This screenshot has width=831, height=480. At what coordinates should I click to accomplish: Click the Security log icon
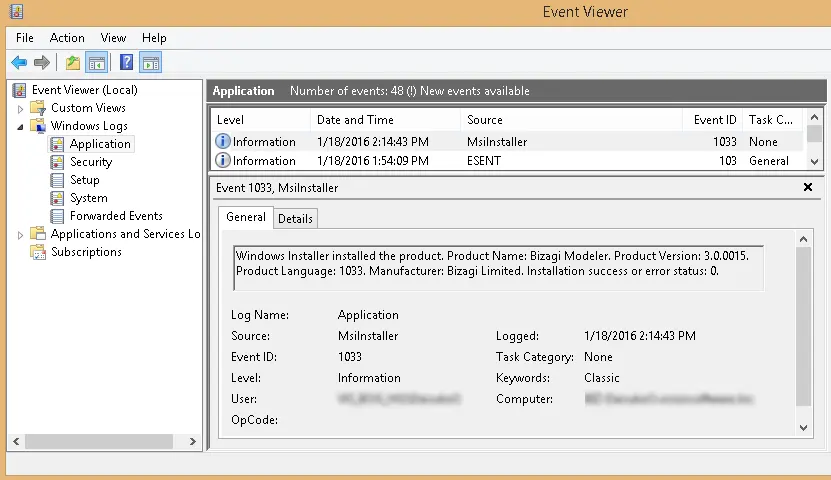click(x=57, y=162)
